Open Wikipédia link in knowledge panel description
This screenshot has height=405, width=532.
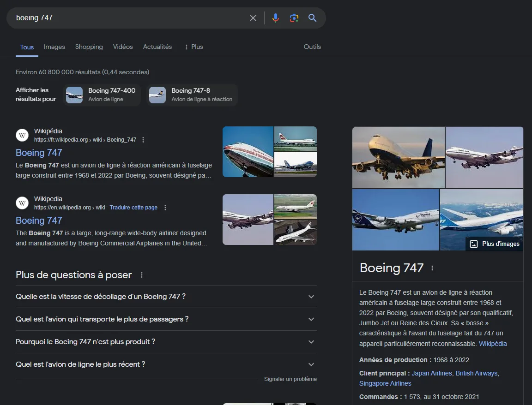click(x=493, y=344)
